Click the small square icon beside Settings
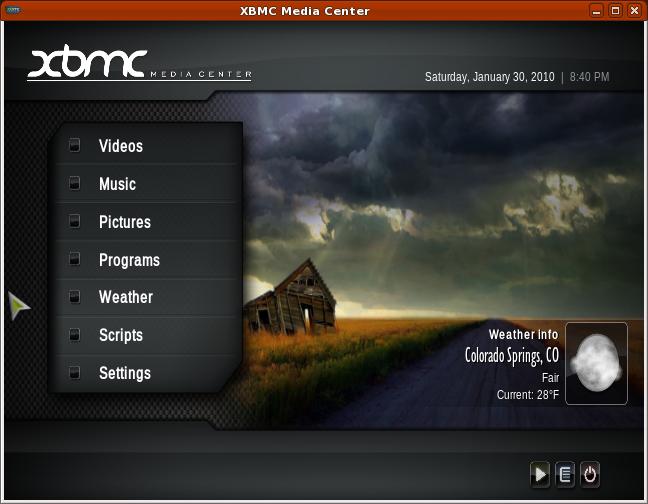The width and height of the screenshot is (648, 504). [74, 373]
